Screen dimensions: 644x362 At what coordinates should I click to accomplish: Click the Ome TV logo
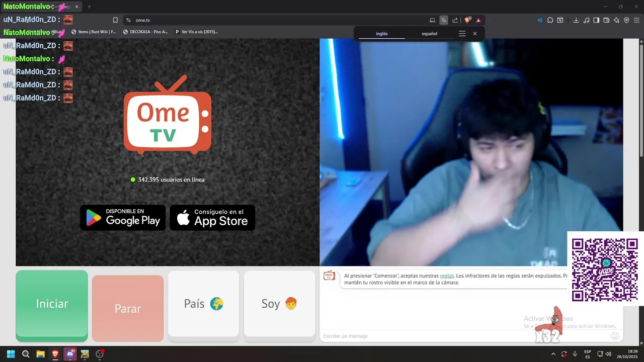pos(168,114)
